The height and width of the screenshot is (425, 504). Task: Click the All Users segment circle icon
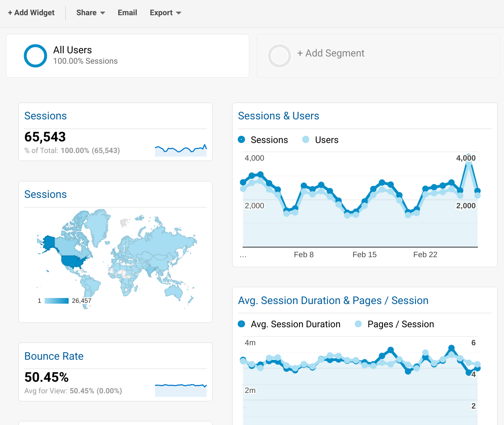click(35, 56)
